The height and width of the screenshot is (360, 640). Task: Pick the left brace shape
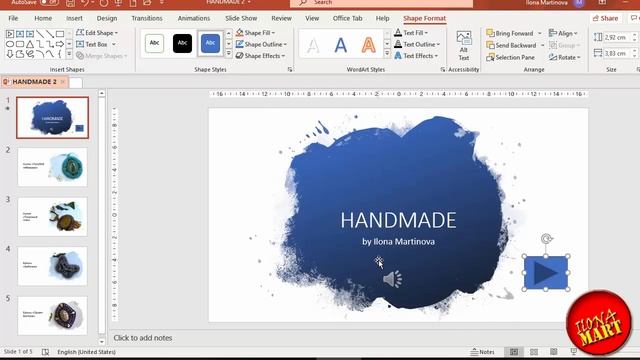coord(60,54)
